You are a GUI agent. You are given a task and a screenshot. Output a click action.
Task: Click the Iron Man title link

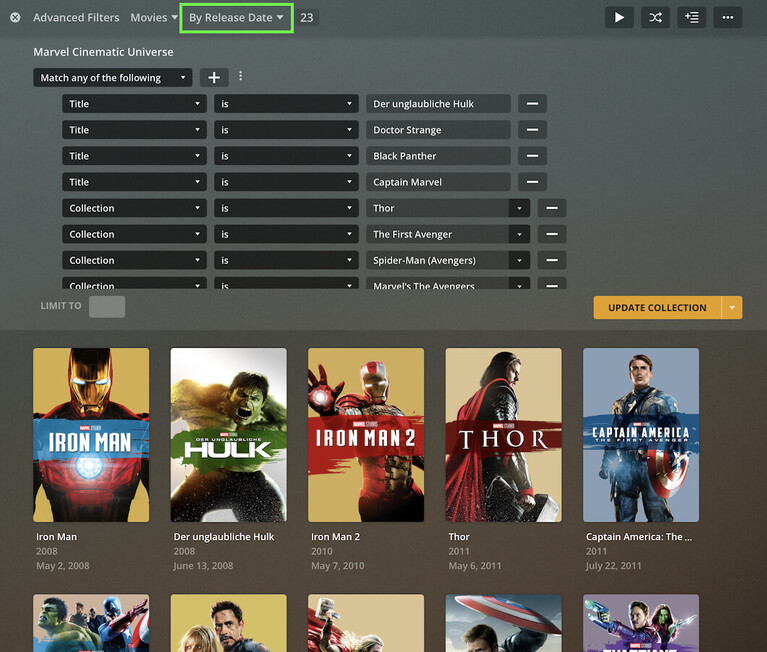coord(56,537)
